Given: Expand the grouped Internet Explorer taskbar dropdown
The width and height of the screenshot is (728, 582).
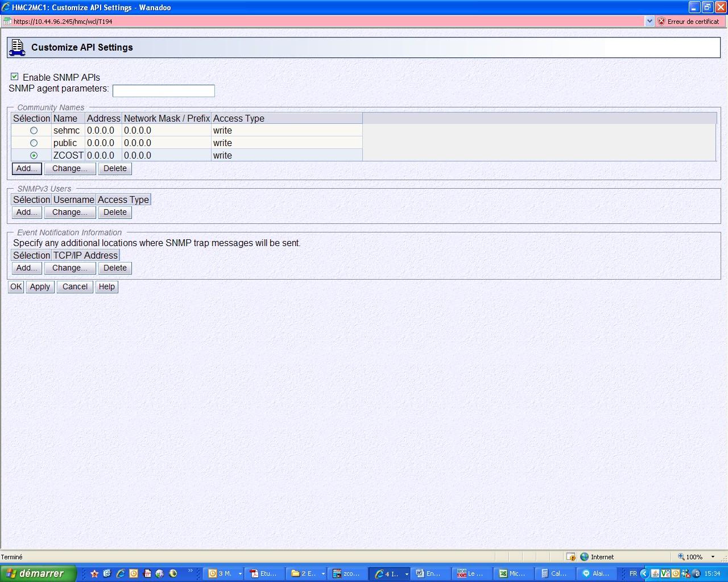Looking at the screenshot, I should 407,574.
